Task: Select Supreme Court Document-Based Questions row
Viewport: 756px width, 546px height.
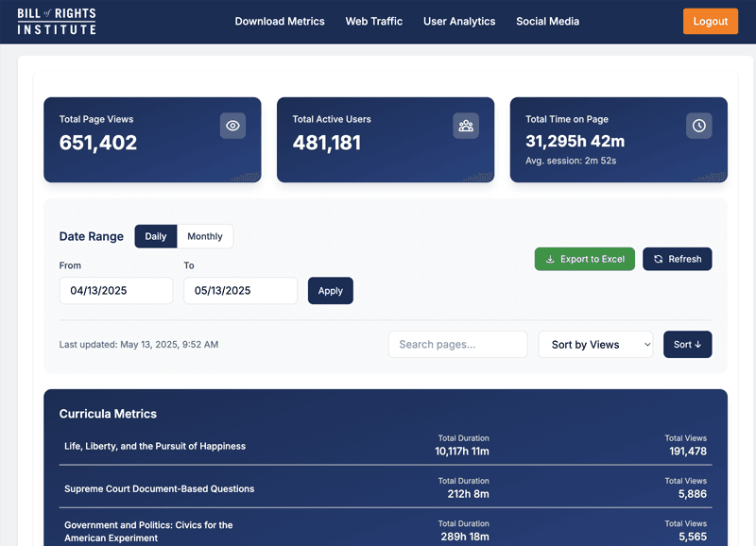Action: coord(386,487)
